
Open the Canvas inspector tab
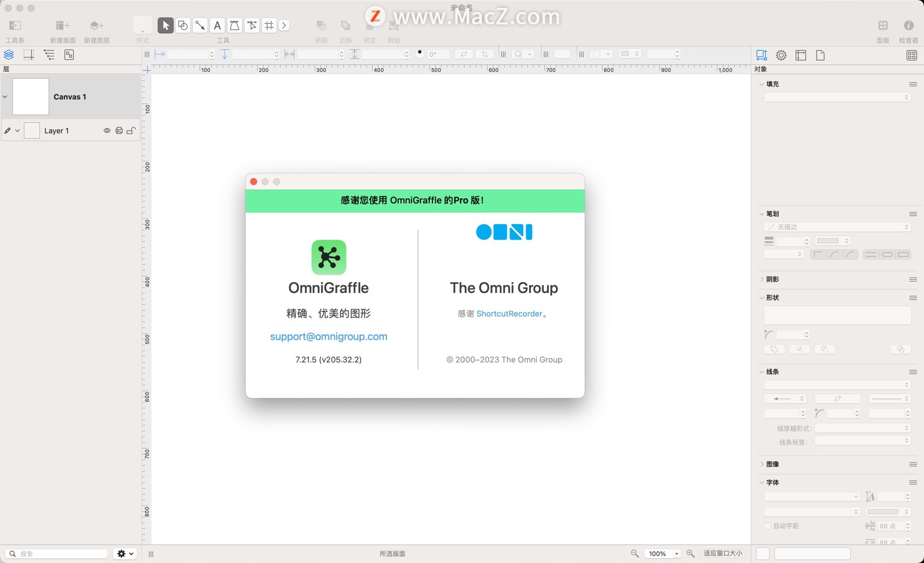click(x=801, y=55)
